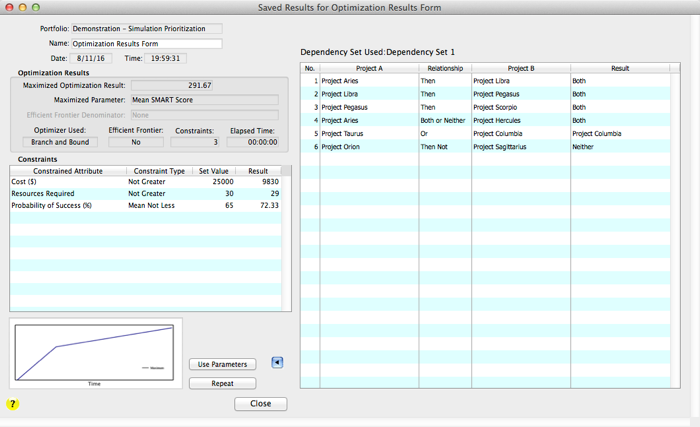Open the optimization line chart thumbnail
The width and height of the screenshot is (700, 427).
(96, 352)
